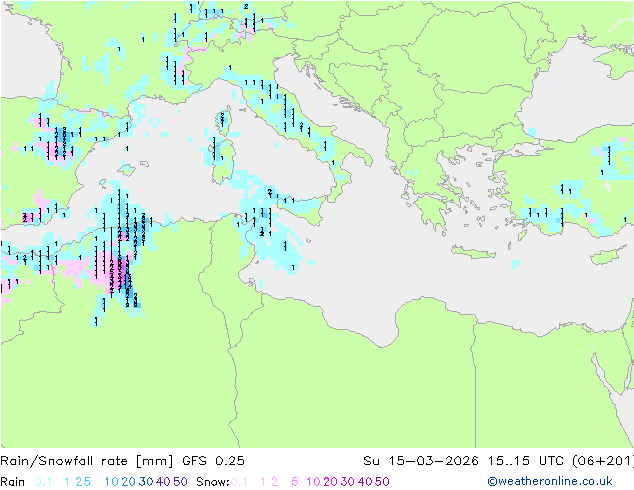Pick the Rain legend value 1

67,482
